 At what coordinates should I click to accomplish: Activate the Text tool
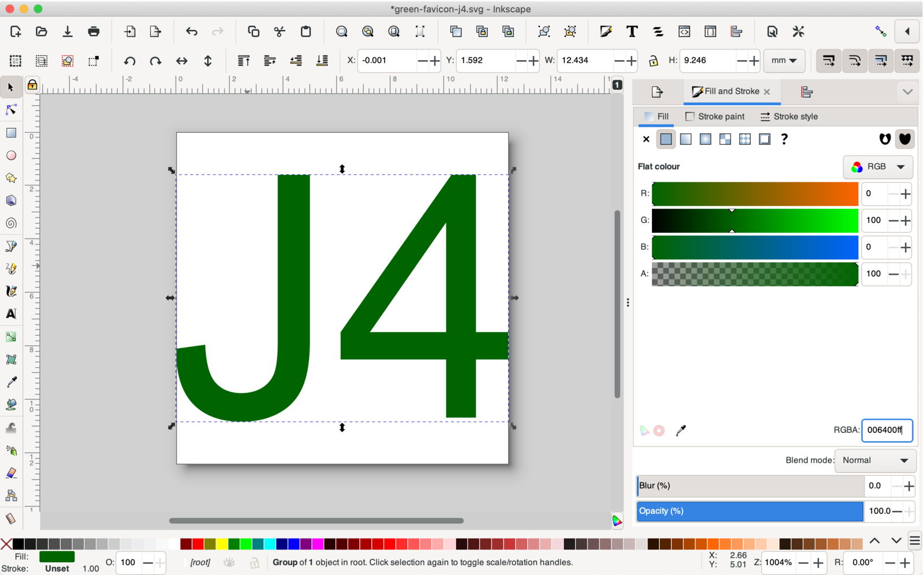tap(11, 314)
